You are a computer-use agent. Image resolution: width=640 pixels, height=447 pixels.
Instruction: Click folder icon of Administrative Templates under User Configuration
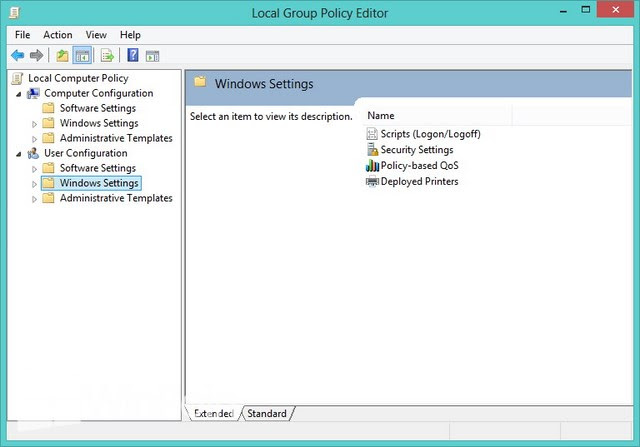point(48,198)
